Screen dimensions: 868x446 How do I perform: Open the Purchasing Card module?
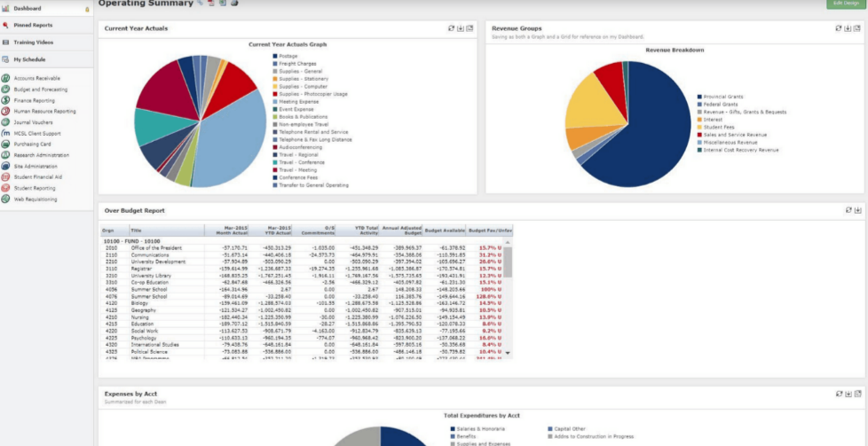[32, 145]
